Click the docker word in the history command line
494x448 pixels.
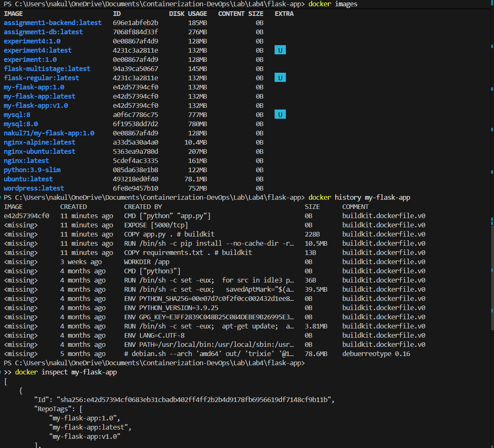(x=319, y=197)
